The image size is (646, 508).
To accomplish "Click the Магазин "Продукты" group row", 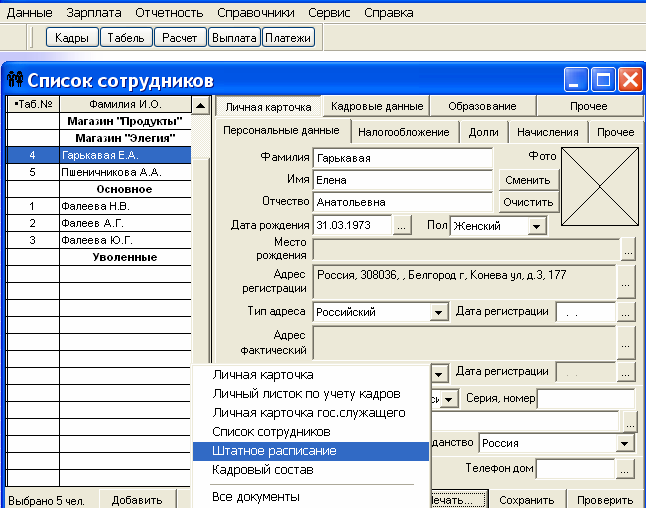I will click(x=99, y=121).
